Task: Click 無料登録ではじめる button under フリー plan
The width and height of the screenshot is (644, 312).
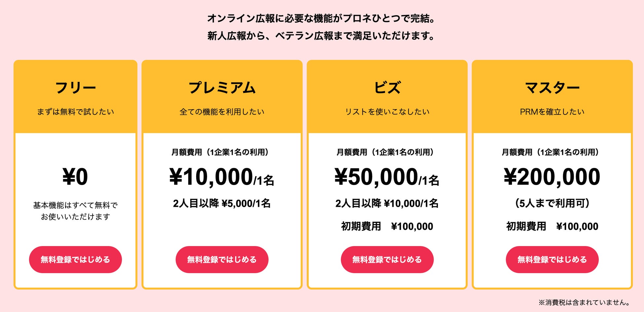Action: pyautogui.click(x=75, y=260)
